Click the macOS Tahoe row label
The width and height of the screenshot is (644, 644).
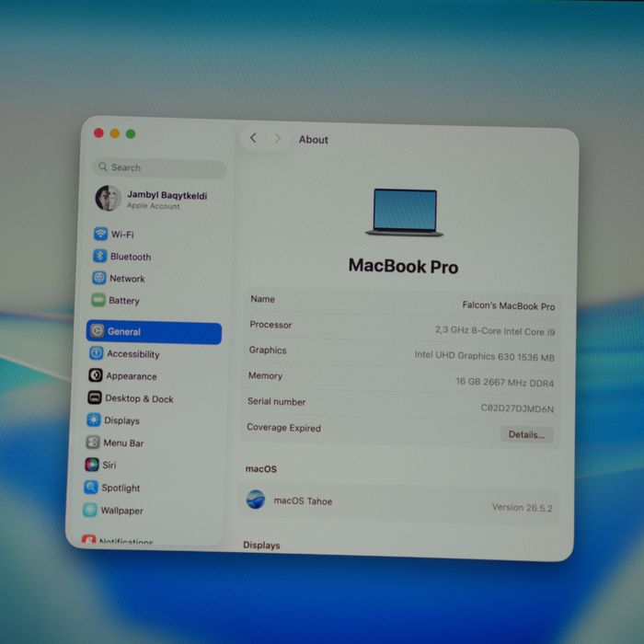click(x=303, y=501)
